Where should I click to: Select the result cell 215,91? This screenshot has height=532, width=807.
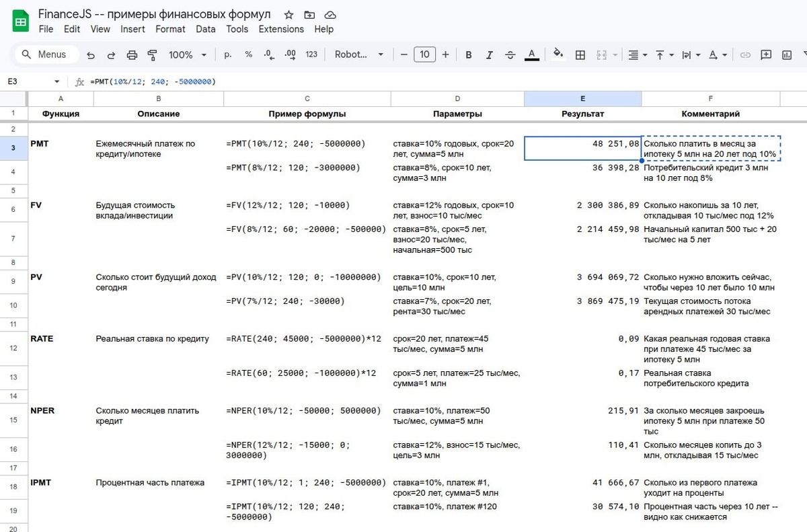[582, 419]
